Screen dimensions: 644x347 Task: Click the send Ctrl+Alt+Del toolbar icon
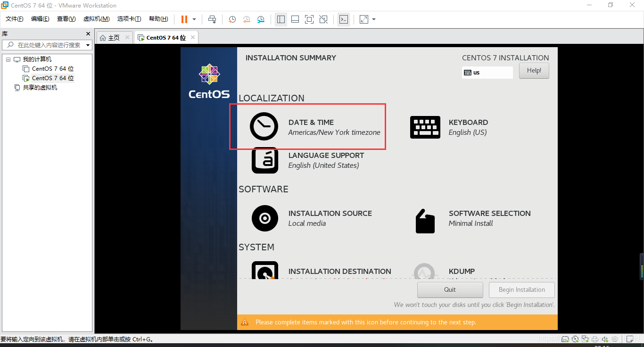[212, 19]
